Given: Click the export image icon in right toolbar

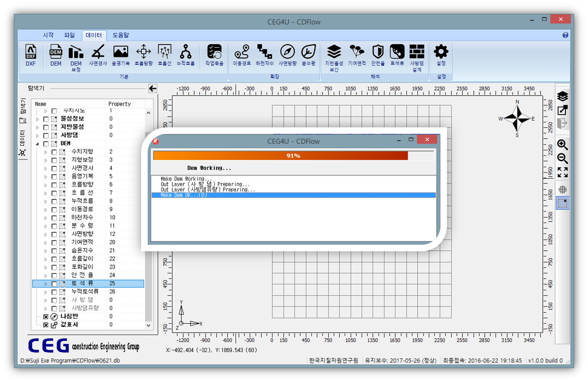Looking at the screenshot, I should [x=563, y=110].
